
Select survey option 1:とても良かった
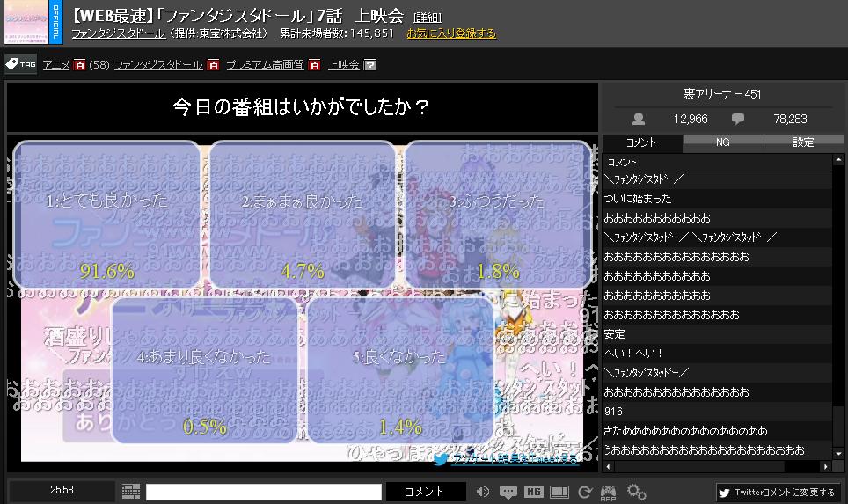[106, 215]
